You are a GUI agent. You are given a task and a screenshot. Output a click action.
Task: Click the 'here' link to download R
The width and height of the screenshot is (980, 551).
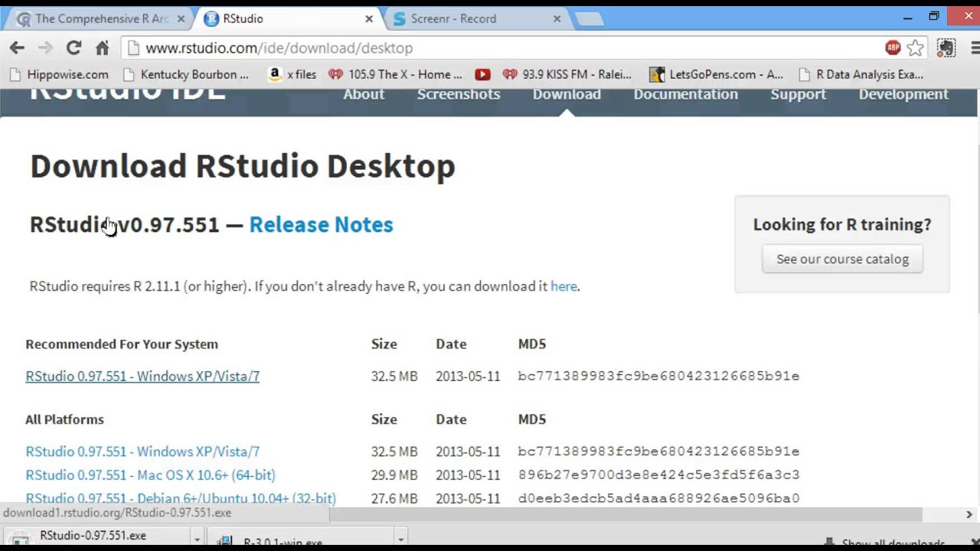563,286
